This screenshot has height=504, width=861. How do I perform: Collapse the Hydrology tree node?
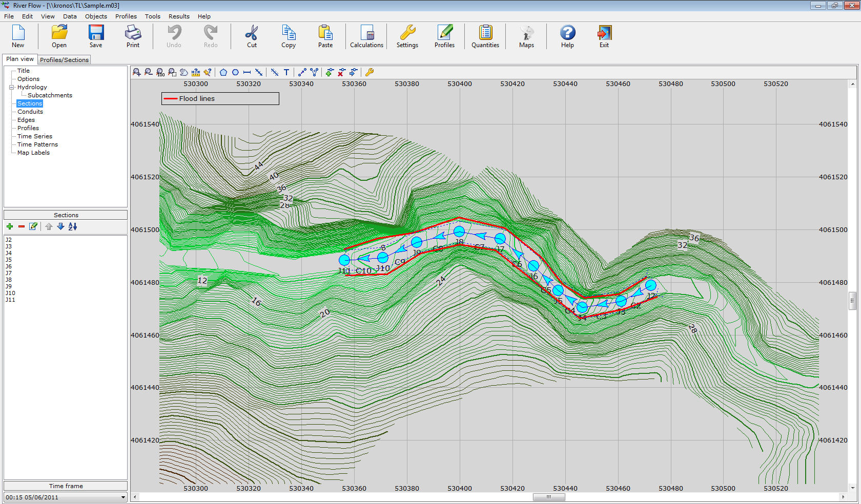click(11, 87)
